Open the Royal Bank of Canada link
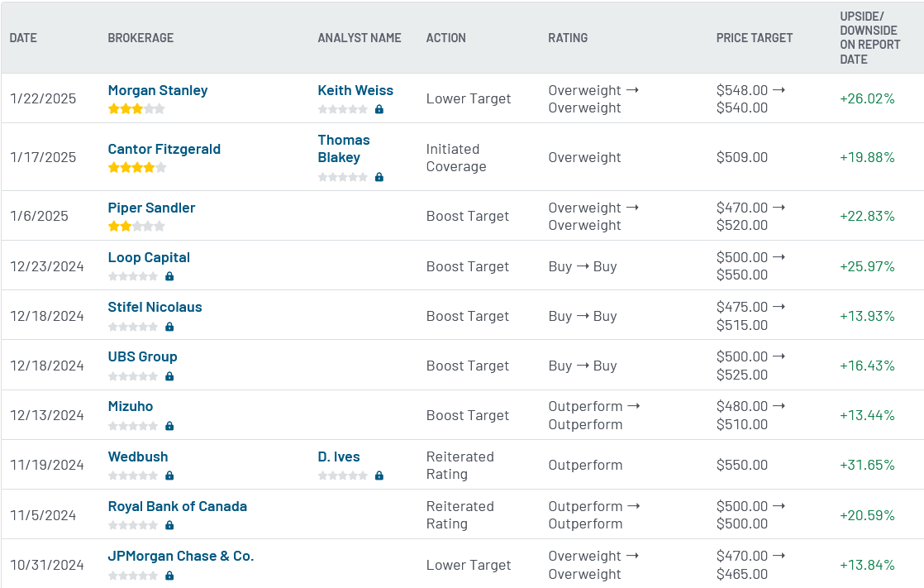 (178, 507)
